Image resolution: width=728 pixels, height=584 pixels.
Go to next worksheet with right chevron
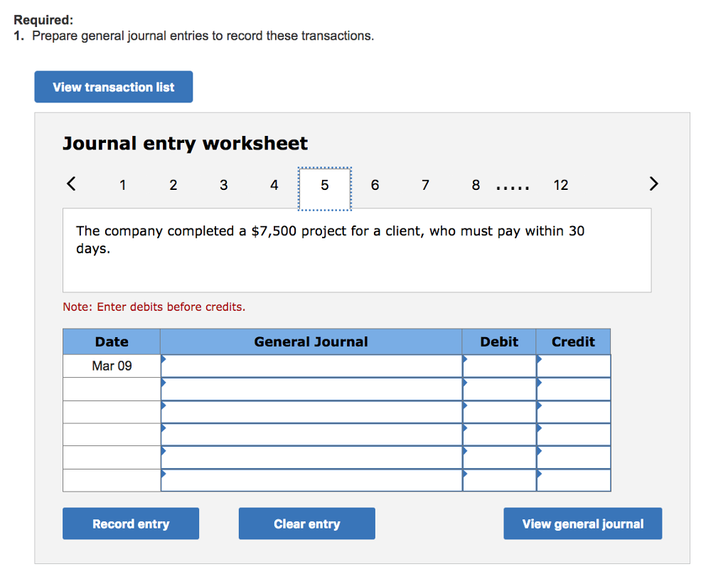pyautogui.click(x=654, y=184)
